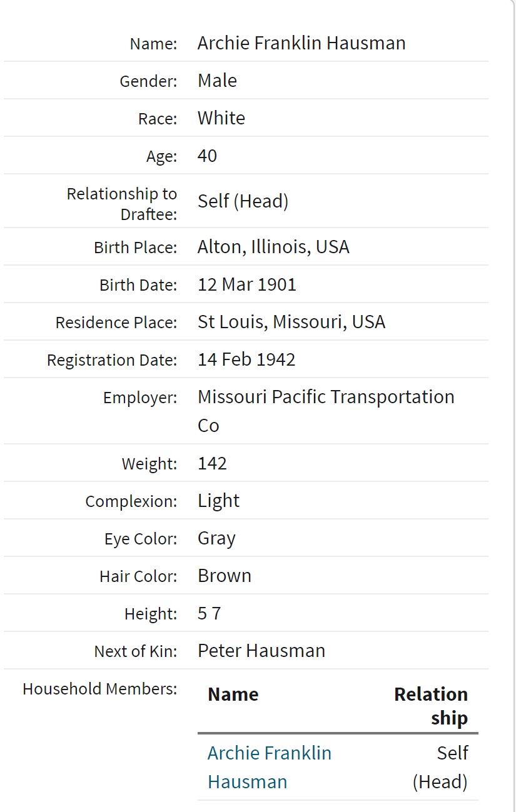Click the residence value St Louis, Missouri, USA

click(x=291, y=322)
